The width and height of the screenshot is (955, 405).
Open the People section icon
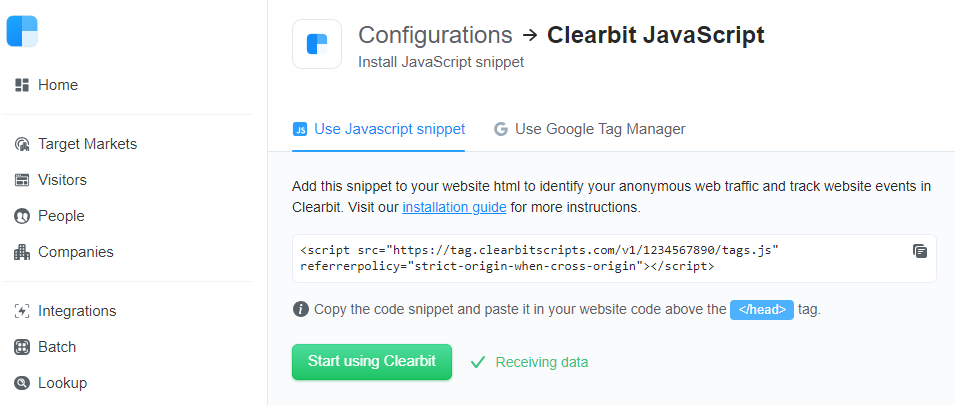pyautogui.click(x=22, y=216)
